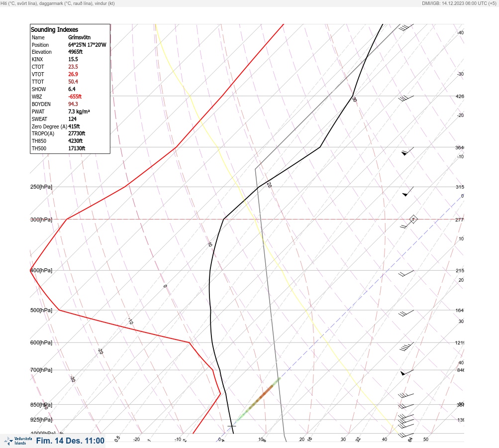Image resolution: width=499 pixels, height=448 pixels.
Task: Click the red WBZ value -655ft
Action: point(75,97)
